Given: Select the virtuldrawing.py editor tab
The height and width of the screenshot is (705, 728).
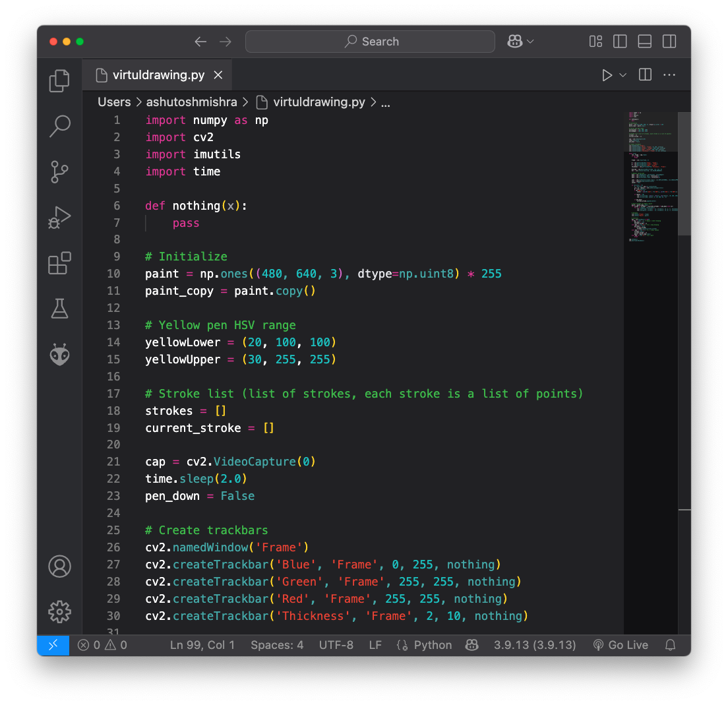Looking at the screenshot, I should (x=158, y=75).
